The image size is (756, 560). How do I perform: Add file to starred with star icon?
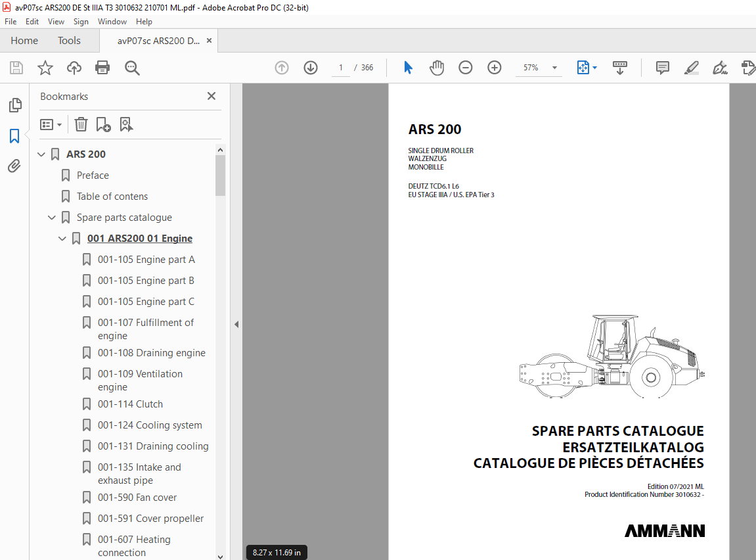pos(45,68)
